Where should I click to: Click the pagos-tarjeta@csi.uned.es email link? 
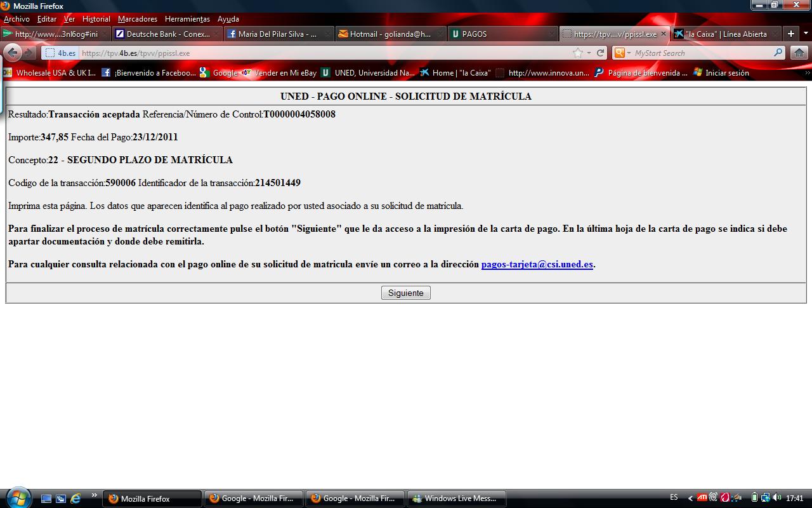click(x=537, y=264)
